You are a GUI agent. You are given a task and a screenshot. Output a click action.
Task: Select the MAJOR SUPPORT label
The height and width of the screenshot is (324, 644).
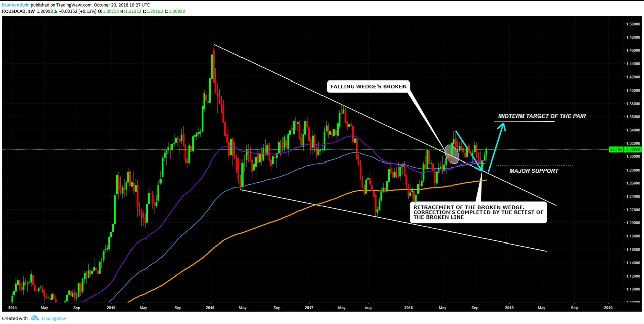[x=534, y=171]
